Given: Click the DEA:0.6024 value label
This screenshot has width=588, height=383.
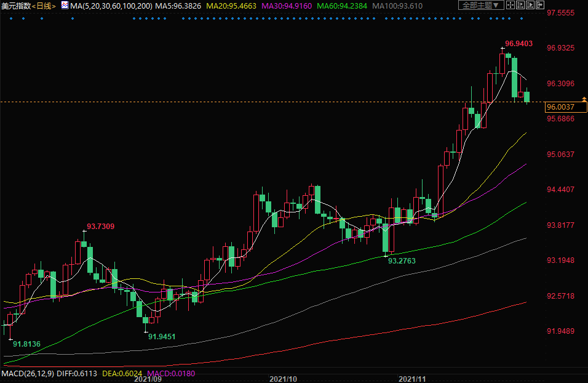Looking at the screenshot, I should click(x=117, y=373).
